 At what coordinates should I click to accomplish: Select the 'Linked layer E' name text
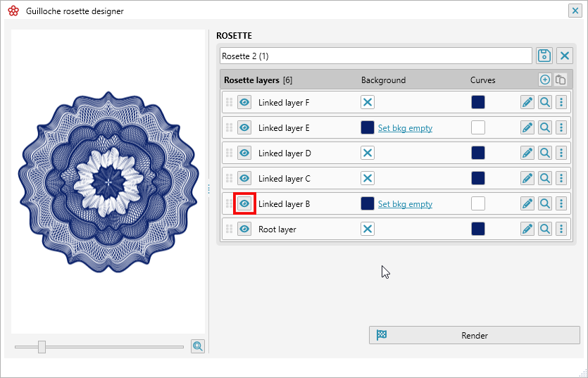pos(284,128)
